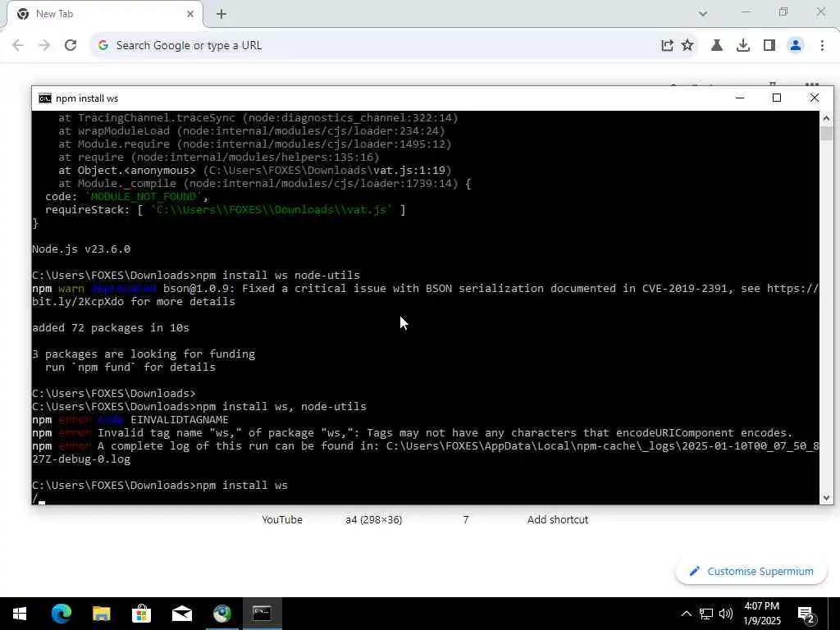Viewport: 840px width, 630px height.
Task: Open the browser three-dot menu
Action: click(822, 46)
